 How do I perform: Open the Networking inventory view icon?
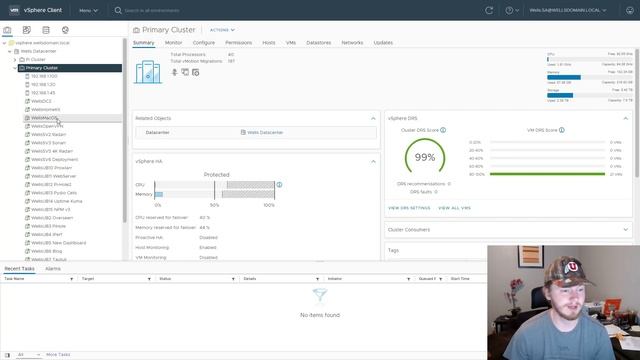click(x=65, y=30)
